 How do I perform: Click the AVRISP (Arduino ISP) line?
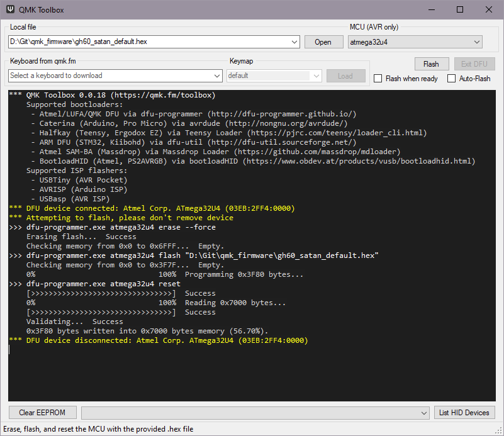(79, 189)
